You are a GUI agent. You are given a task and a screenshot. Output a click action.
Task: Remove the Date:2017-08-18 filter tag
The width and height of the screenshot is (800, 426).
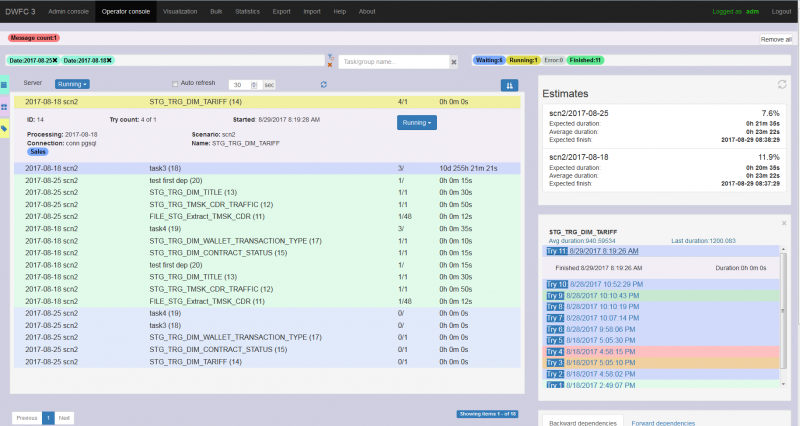click(109, 60)
